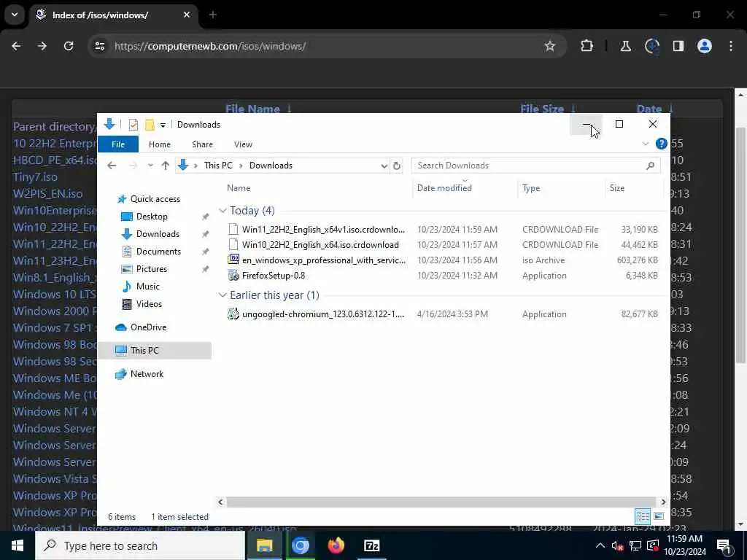The image size is (747, 560).
Task: Collapse the Earlier this year group
Action: point(222,295)
